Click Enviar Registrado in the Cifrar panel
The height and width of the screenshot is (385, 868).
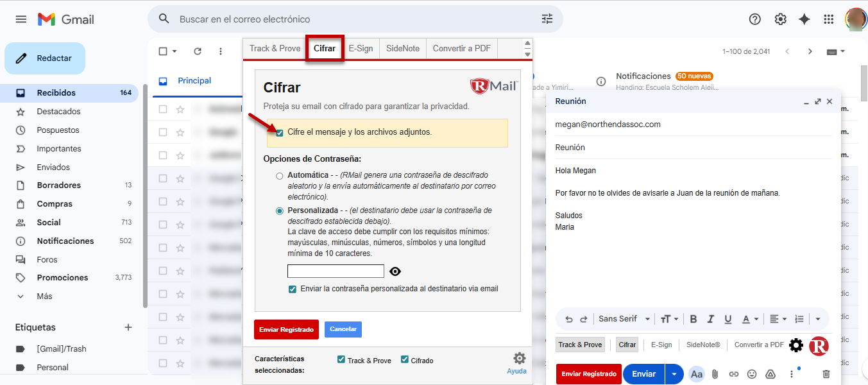(x=286, y=329)
